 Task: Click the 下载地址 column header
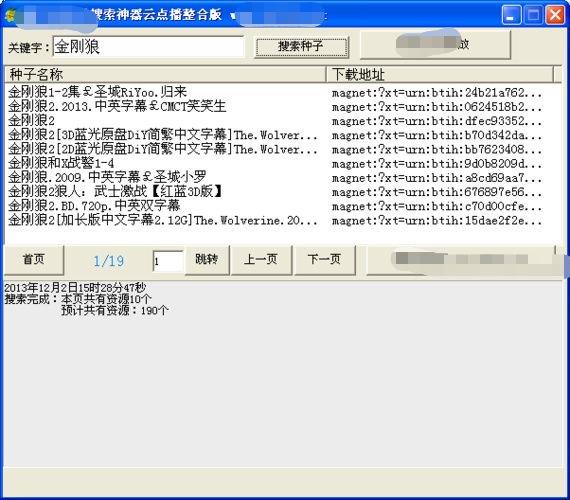tap(440, 75)
